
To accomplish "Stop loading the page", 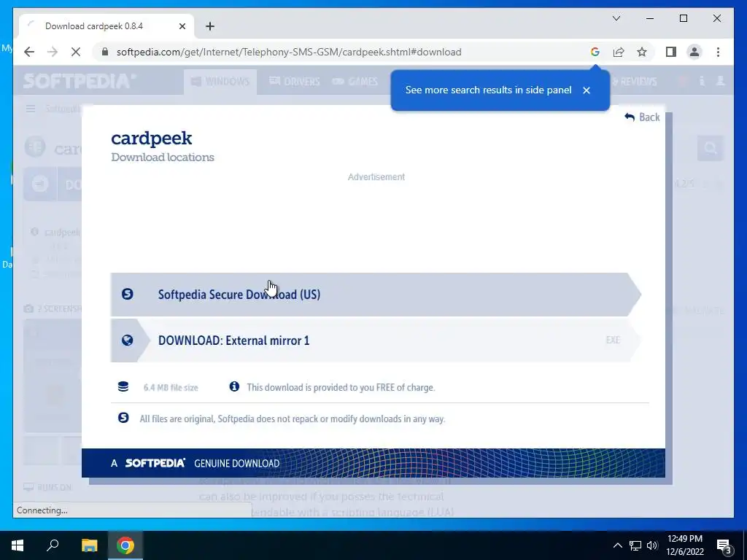I will coord(76,52).
